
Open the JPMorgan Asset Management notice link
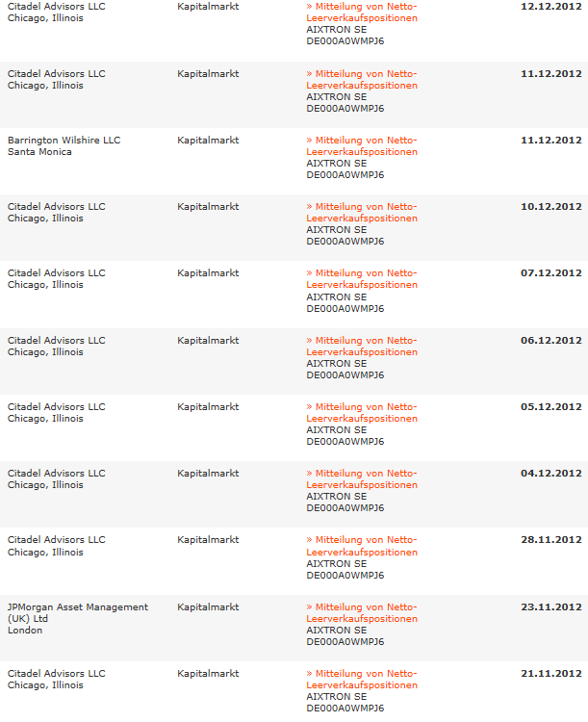click(x=362, y=612)
